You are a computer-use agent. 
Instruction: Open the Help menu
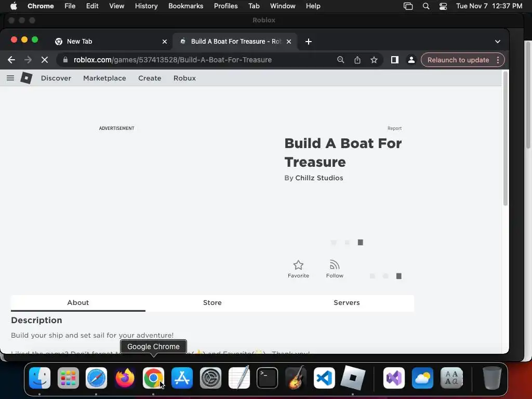313,6
